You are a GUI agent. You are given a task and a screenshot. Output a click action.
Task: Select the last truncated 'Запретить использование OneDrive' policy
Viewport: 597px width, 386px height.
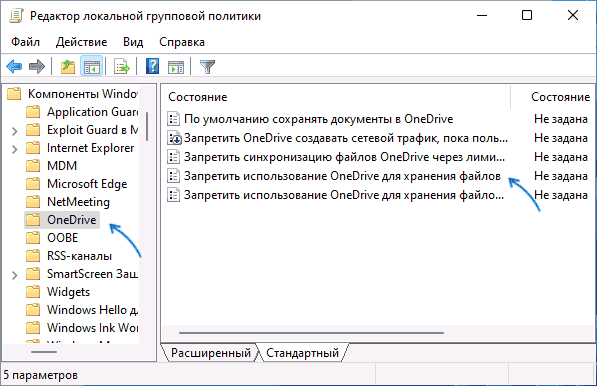344,195
